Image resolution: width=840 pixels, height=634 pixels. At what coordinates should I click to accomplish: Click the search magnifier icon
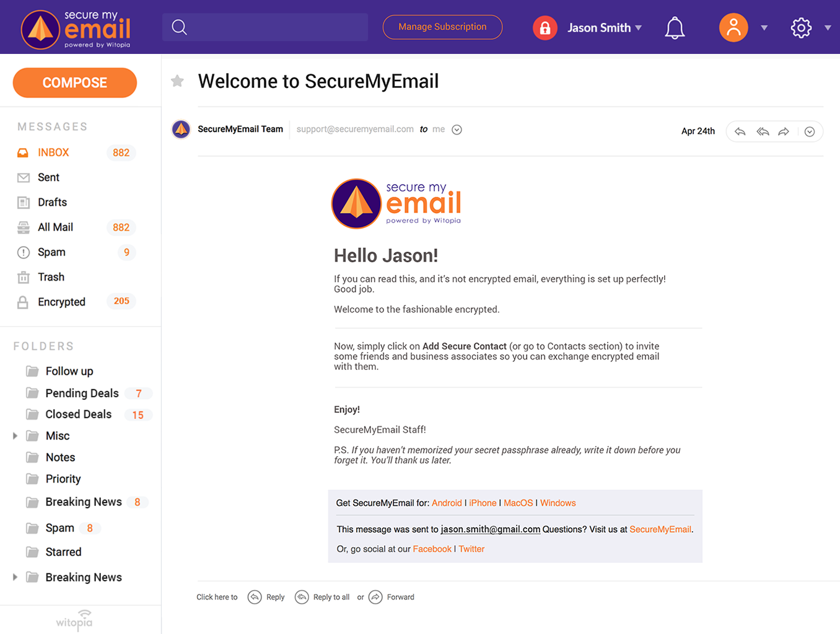click(x=180, y=27)
